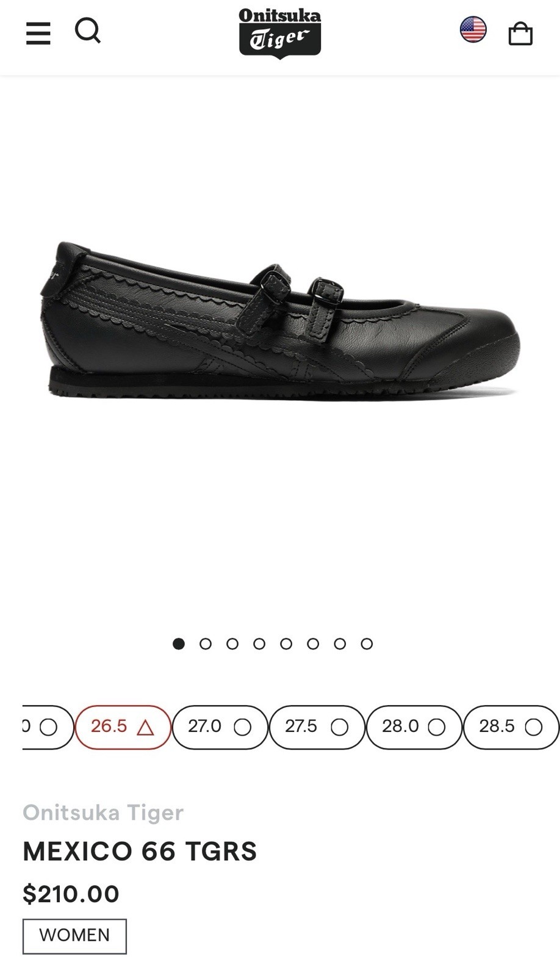View the fifth carousel image dot
Viewport: 560px width, 976px height.
(286, 644)
